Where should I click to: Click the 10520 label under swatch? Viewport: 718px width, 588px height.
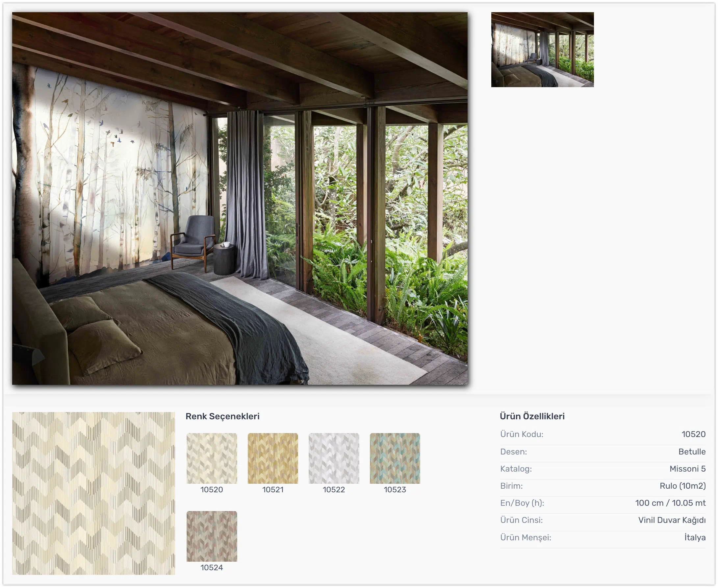[x=212, y=489]
